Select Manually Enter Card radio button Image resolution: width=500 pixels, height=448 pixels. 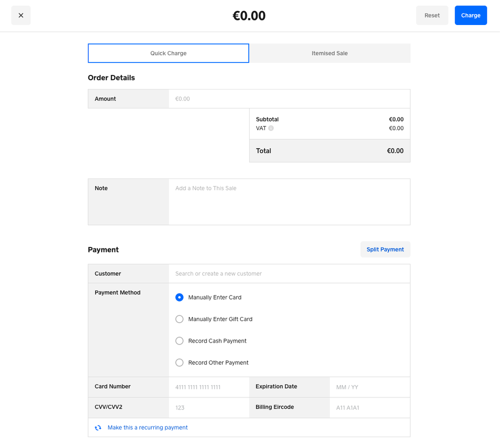(179, 297)
